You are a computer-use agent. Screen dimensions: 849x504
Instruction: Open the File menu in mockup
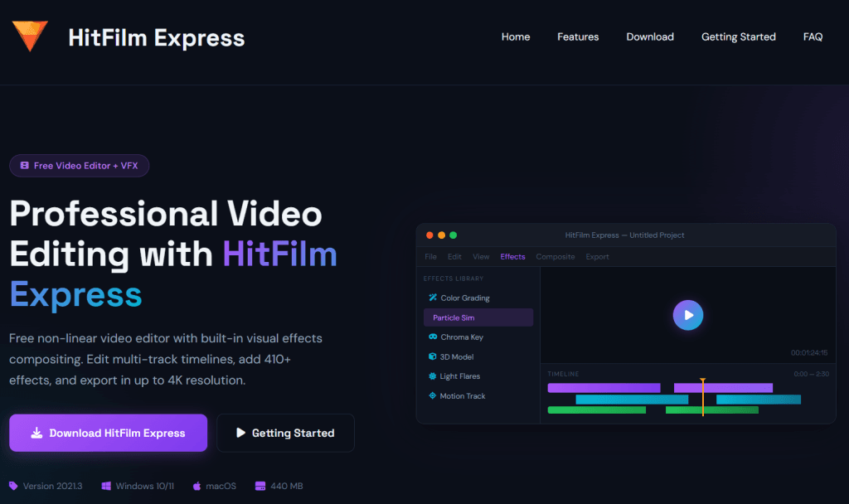tap(430, 257)
